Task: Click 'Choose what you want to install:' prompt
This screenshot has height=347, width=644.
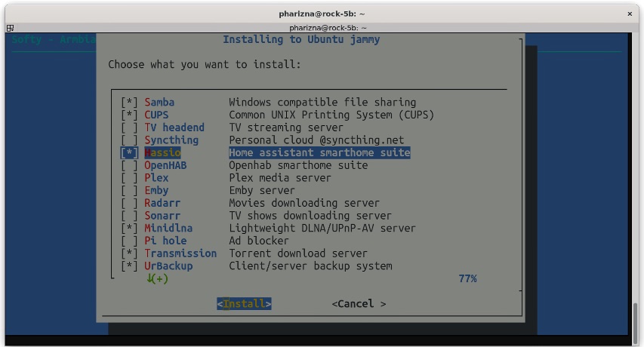Action: tap(205, 64)
